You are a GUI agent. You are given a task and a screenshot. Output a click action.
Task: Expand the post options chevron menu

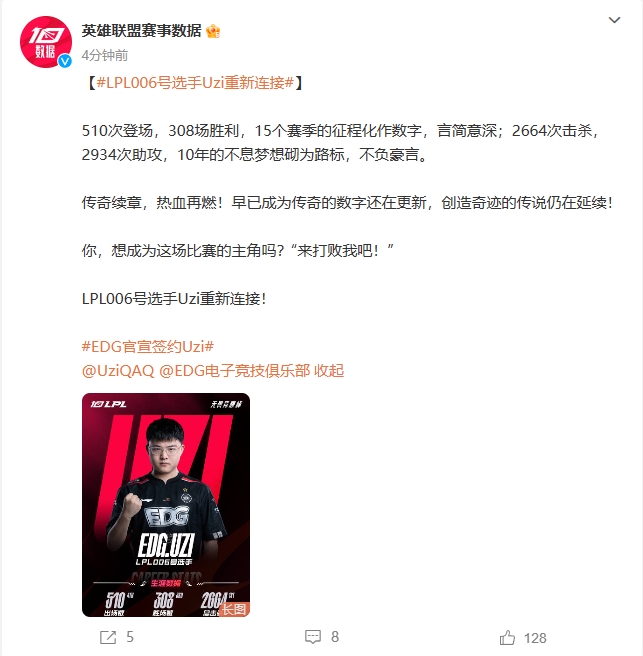click(614, 20)
